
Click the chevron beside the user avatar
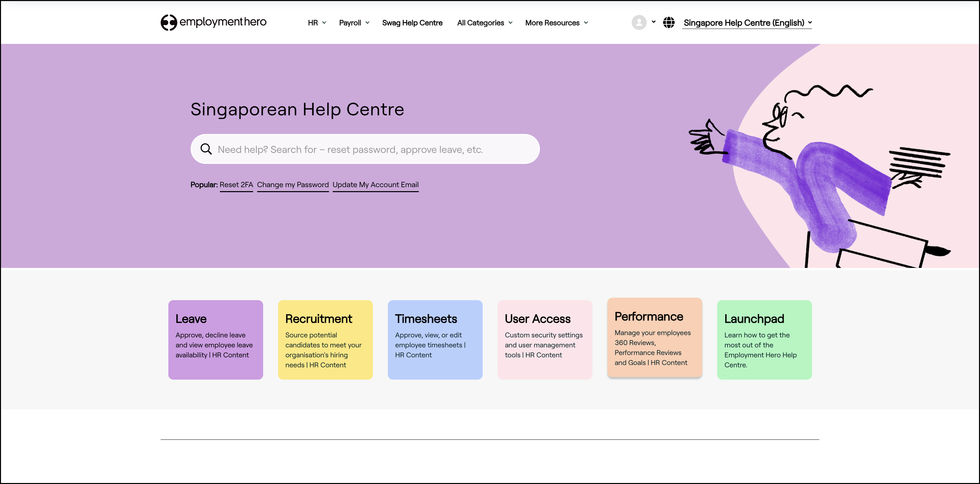coord(653,22)
